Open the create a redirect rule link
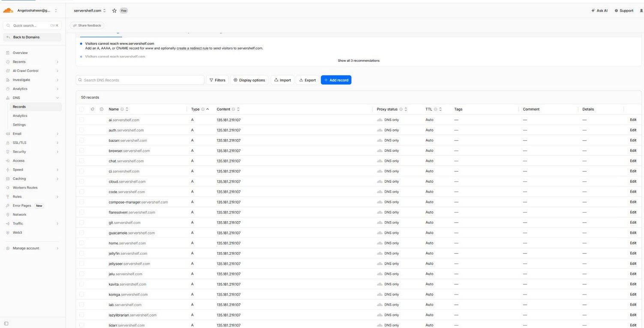 192,48
